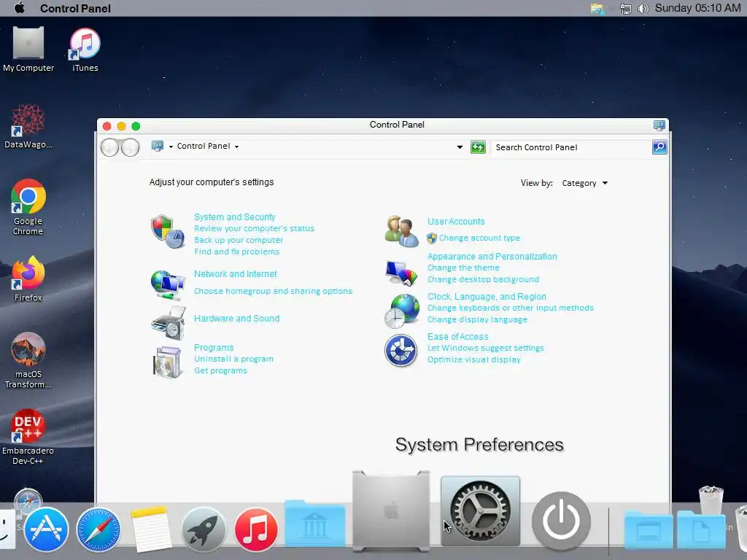Image resolution: width=747 pixels, height=560 pixels.
Task: Select the DataWagon desktop shortcut
Action: point(28,126)
